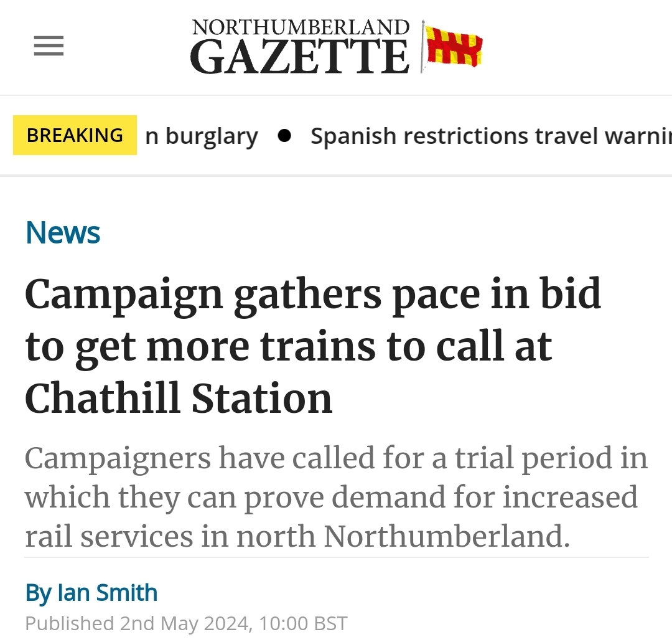The image size is (672, 642).
Task: Click the NORTHUMBERLAND text in the masthead
Action: click(301, 27)
